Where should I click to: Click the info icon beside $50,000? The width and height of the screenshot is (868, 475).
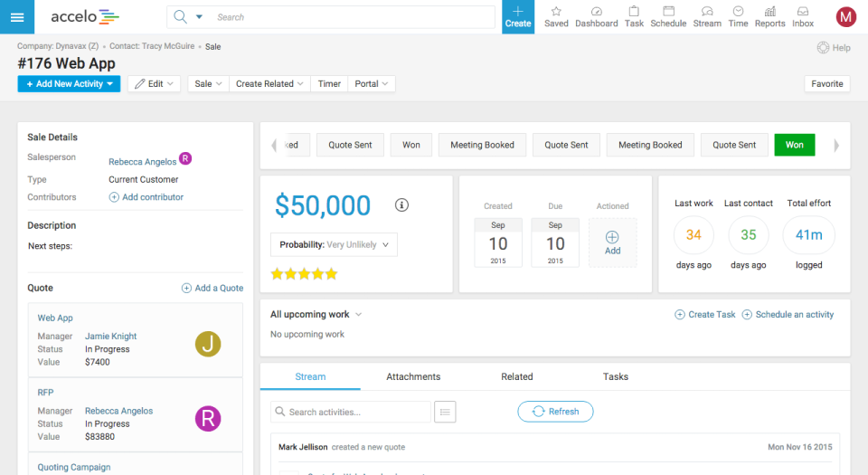402,205
